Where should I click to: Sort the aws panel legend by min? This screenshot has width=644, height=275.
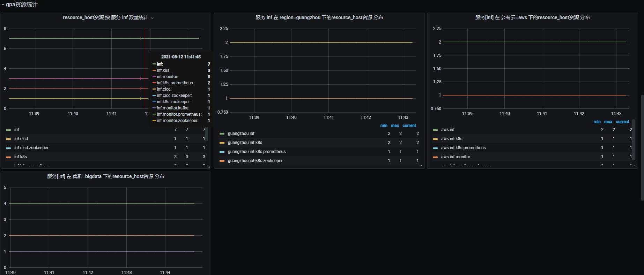(x=597, y=122)
